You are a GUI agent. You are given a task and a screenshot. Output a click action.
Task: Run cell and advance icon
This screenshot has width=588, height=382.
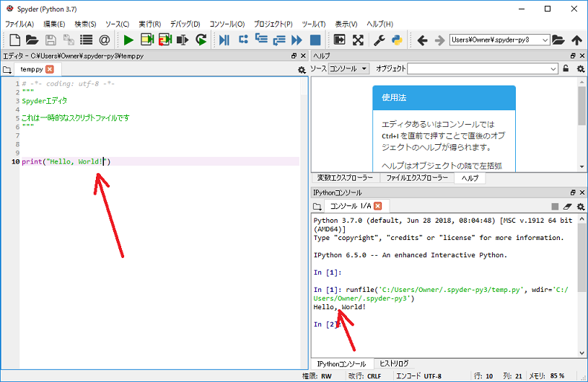165,40
